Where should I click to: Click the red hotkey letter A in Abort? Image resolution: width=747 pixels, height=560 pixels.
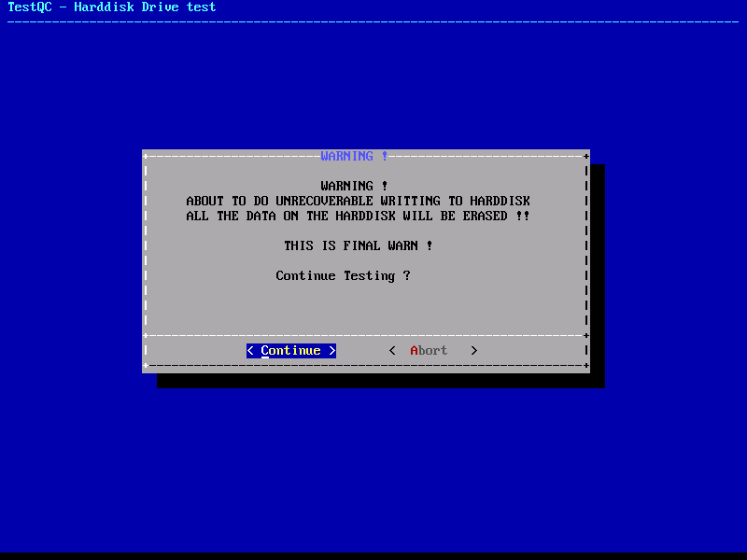click(x=415, y=351)
